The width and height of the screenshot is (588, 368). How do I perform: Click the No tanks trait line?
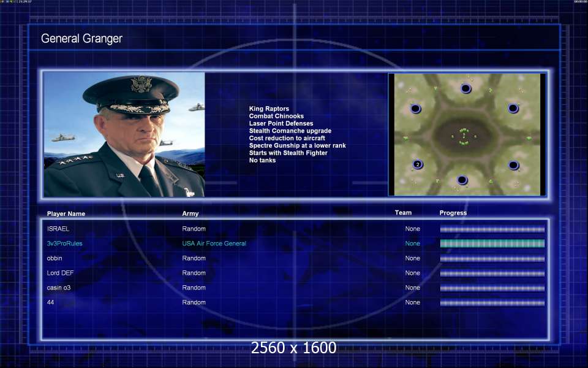tap(262, 160)
